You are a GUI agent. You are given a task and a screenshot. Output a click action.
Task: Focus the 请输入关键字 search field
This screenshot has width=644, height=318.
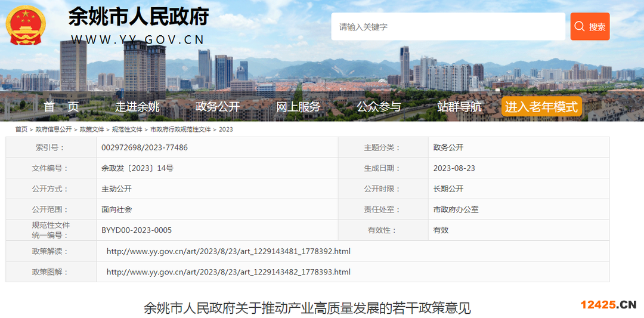point(448,27)
